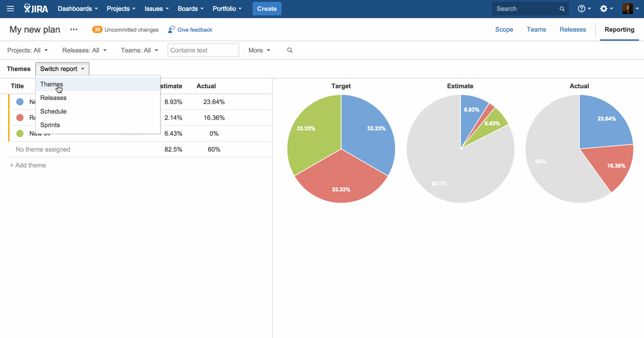Select the Schedule report option
The height and width of the screenshot is (338, 644).
tap(53, 111)
